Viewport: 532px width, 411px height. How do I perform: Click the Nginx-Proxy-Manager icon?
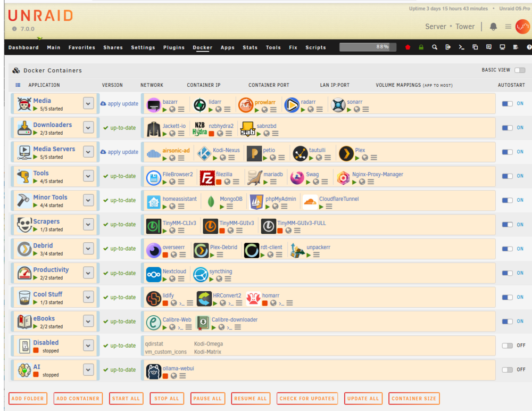pyautogui.click(x=343, y=178)
